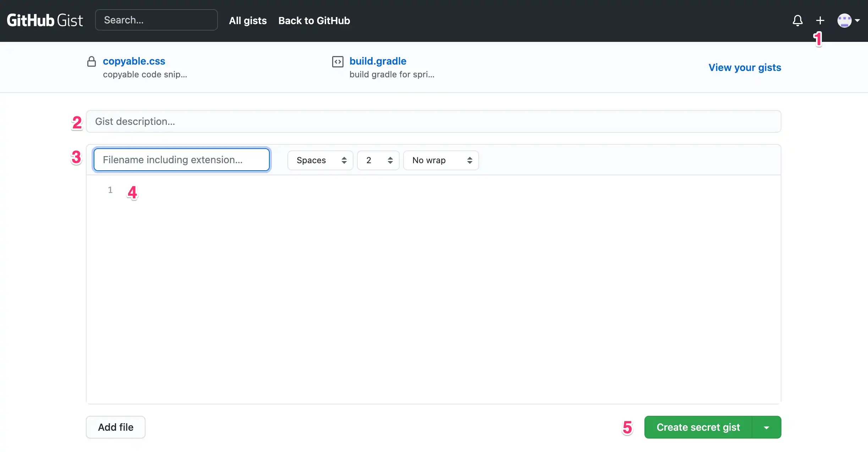Click the GitHub Gist logo
Image resolution: width=868 pixels, height=452 pixels.
point(45,21)
